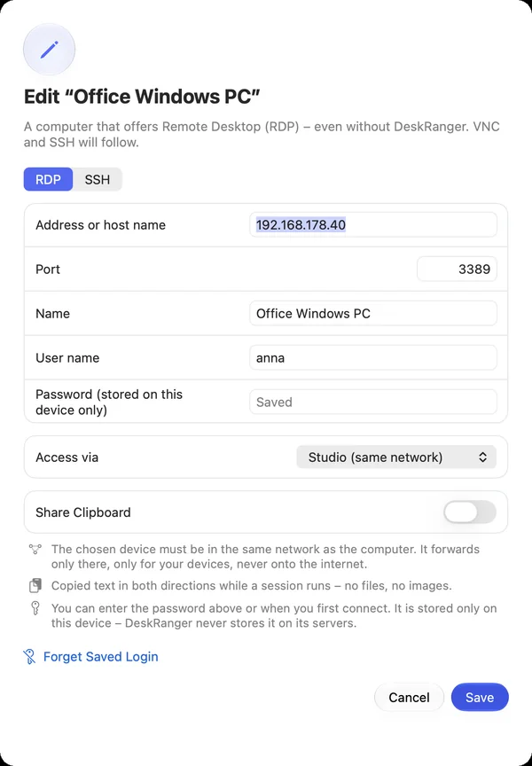
Task: Click the Name field with Office Windows PC
Action: click(373, 313)
